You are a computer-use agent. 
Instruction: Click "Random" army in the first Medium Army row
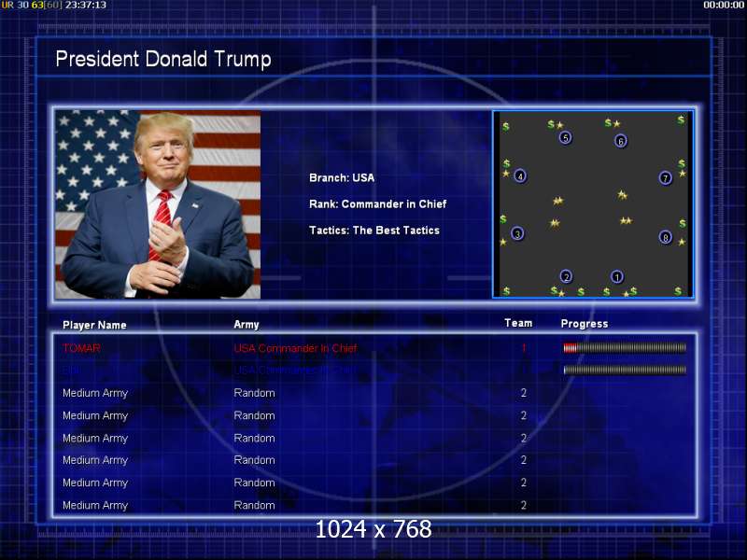click(254, 393)
